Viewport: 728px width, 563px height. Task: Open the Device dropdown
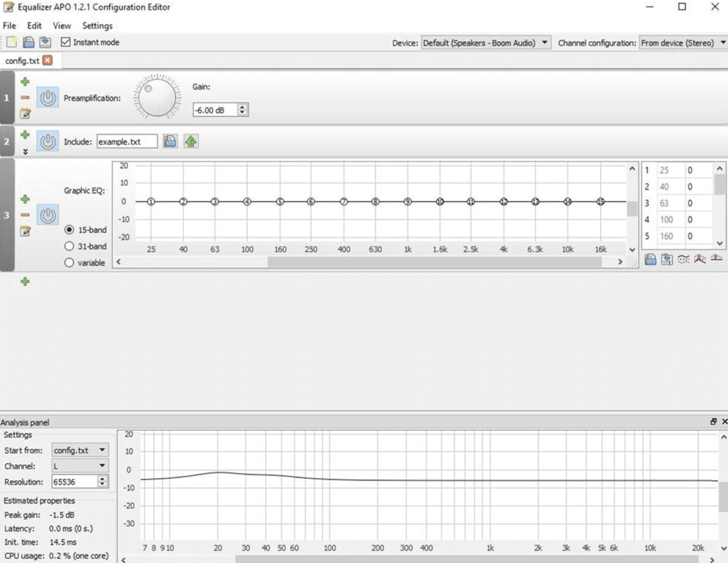click(486, 43)
